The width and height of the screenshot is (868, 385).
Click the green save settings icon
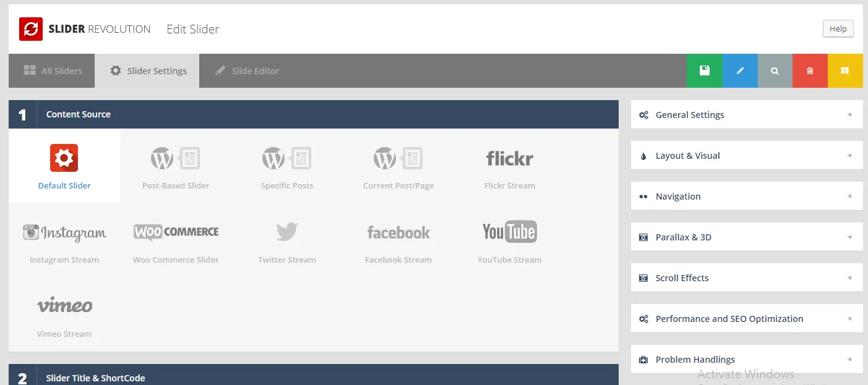click(x=704, y=70)
